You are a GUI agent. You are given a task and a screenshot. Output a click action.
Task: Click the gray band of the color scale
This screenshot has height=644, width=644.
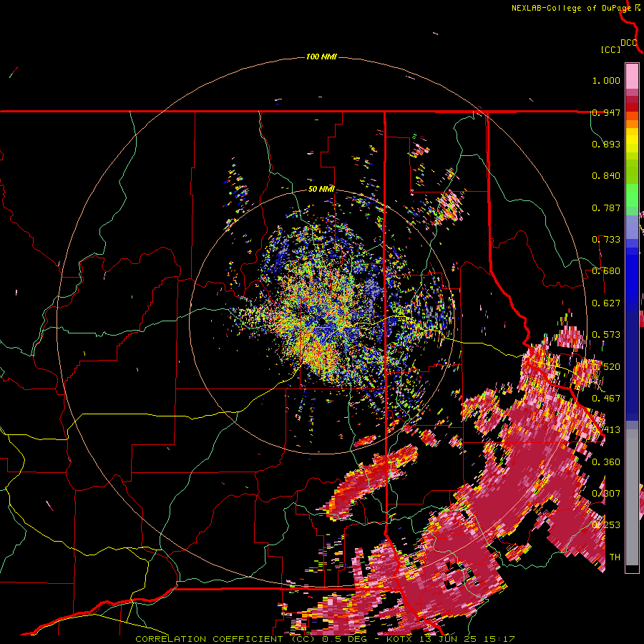click(632, 497)
